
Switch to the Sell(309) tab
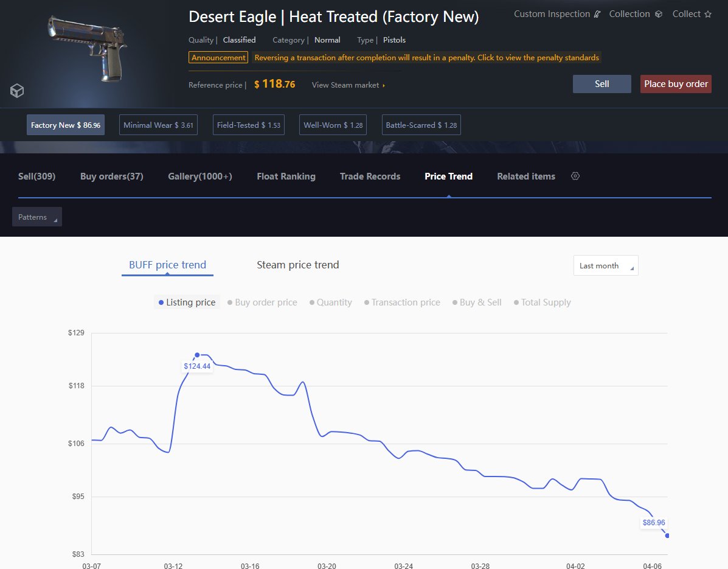(36, 176)
